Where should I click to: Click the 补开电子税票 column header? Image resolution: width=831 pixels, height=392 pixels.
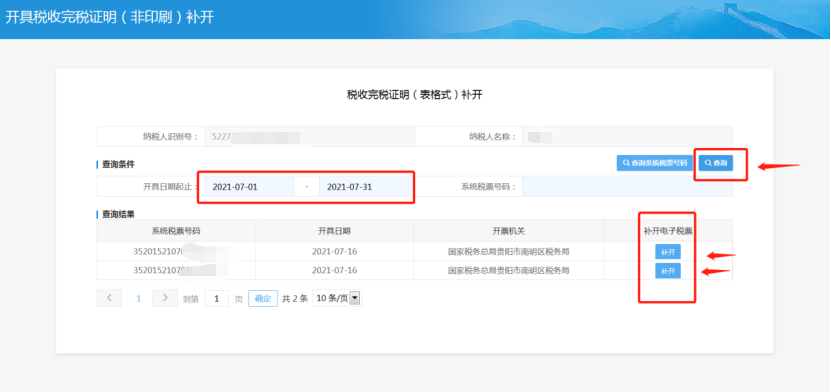668,231
